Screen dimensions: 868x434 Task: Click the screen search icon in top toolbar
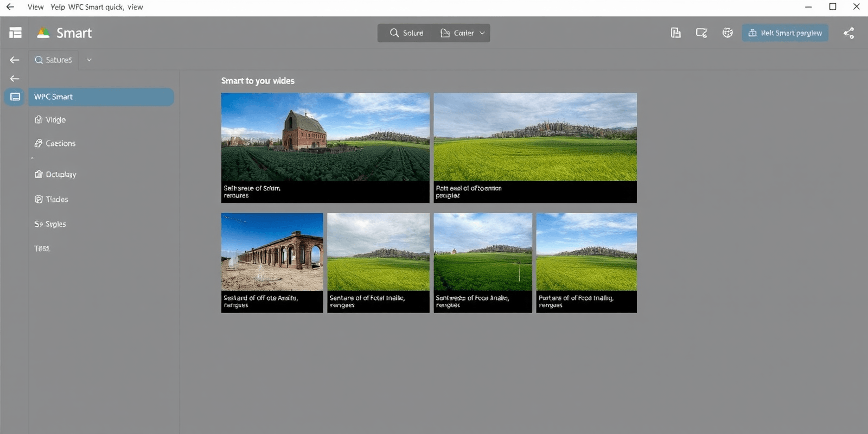click(x=701, y=33)
